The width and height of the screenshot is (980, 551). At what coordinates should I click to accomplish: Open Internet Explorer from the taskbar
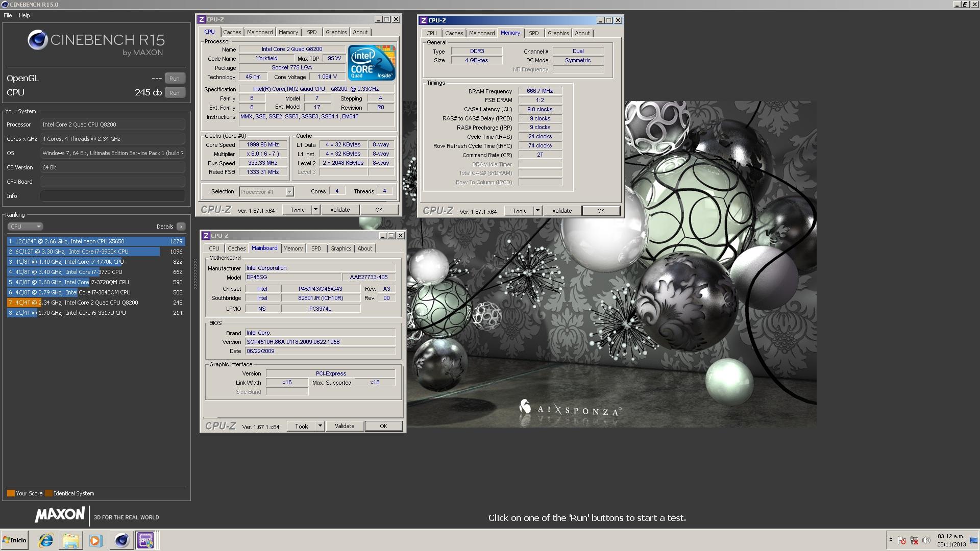click(46, 540)
